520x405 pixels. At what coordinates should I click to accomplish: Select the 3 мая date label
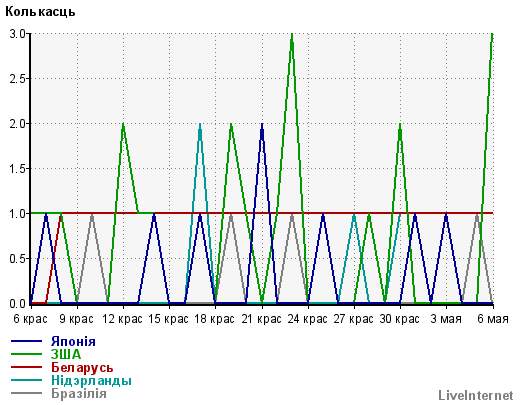pos(446,319)
